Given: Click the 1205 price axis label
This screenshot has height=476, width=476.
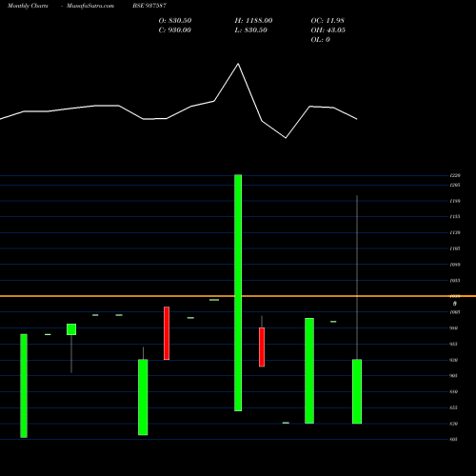Looking at the screenshot, I should click(x=455, y=185).
